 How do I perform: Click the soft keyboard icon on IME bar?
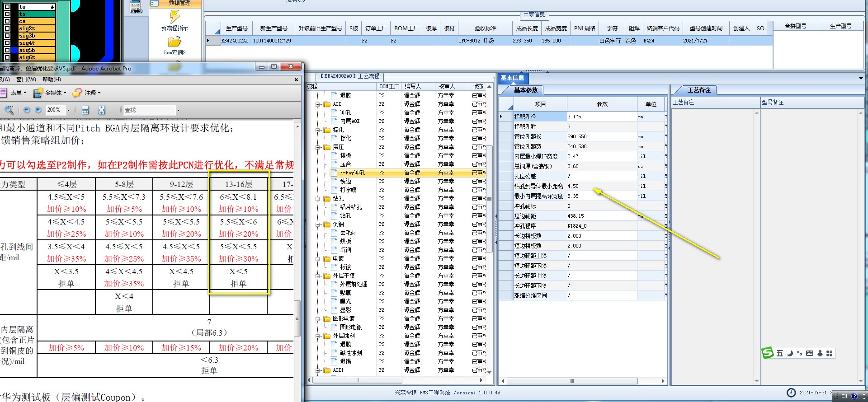[809, 353]
